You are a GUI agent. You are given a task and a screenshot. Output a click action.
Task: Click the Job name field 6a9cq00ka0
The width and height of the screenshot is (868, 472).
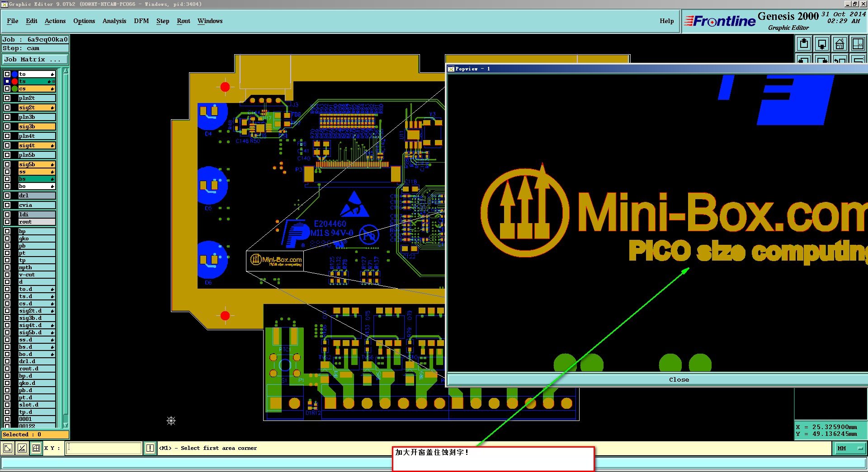click(x=35, y=39)
